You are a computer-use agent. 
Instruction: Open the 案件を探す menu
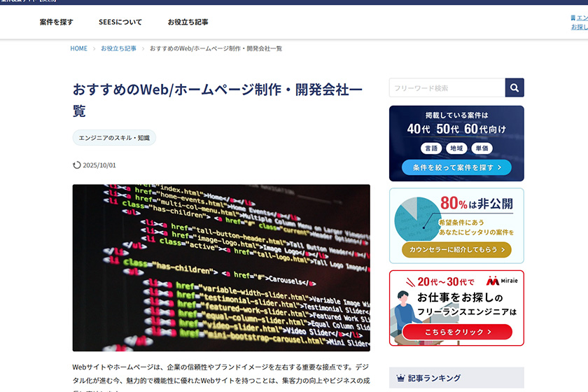pyautogui.click(x=56, y=22)
